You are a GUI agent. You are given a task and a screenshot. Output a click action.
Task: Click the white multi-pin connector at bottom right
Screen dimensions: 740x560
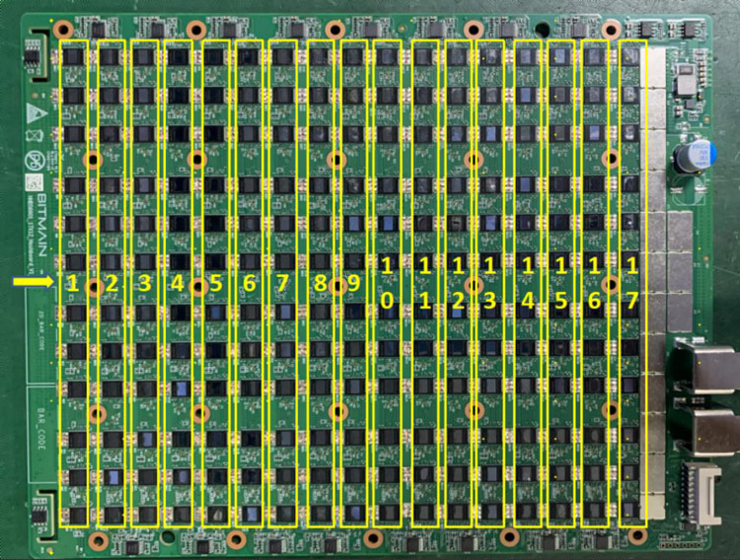tap(700, 492)
